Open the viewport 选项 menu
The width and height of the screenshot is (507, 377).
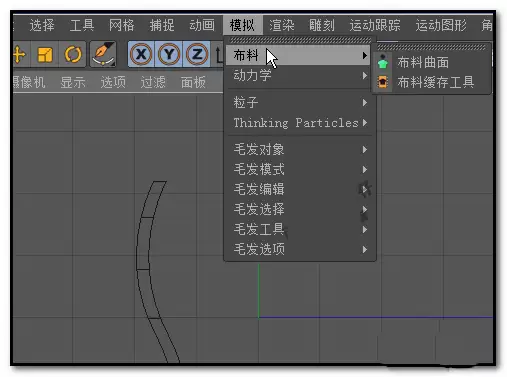tap(113, 82)
